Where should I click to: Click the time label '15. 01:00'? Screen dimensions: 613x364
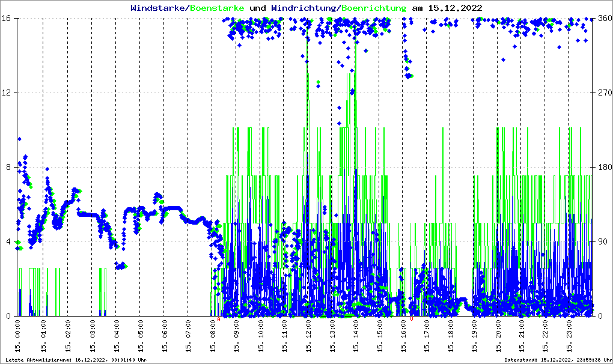43,336
